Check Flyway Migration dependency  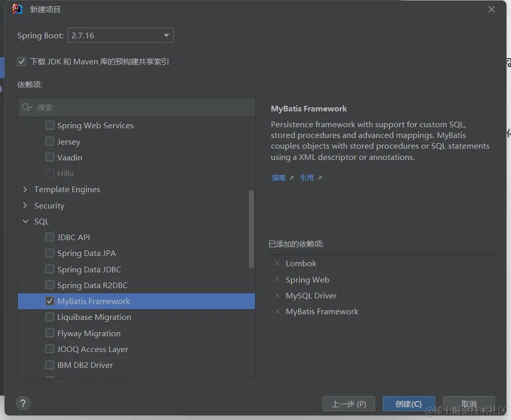(x=50, y=333)
